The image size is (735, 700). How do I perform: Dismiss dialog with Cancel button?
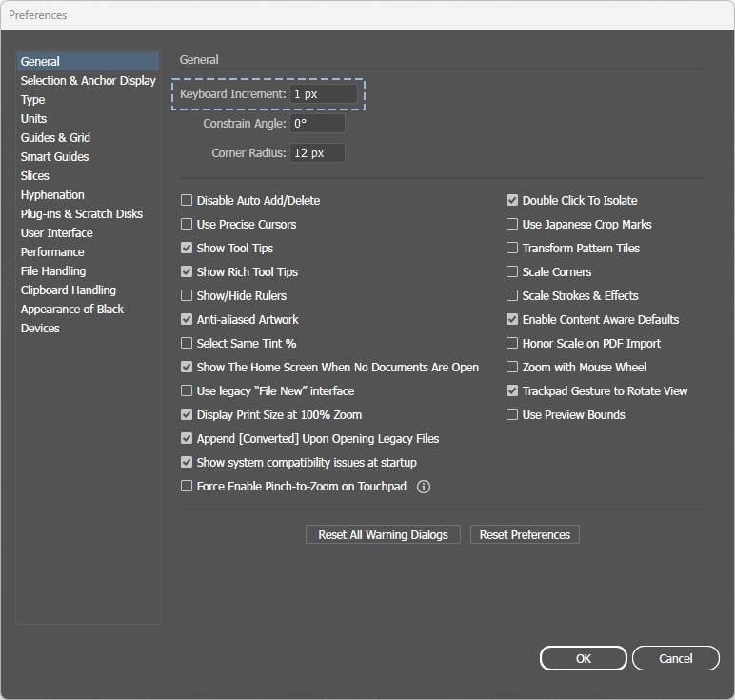coord(675,658)
